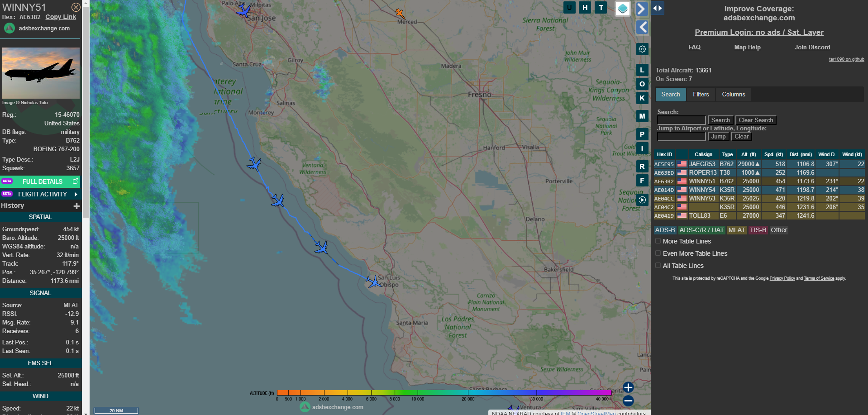Enable All Table Lines checkbox
Screen dimensions: 868x415
pyautogui.click(x=658, y=266)
